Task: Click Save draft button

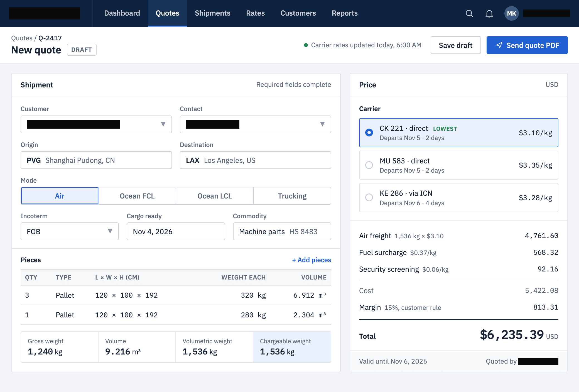Action: tap(456, 45)
